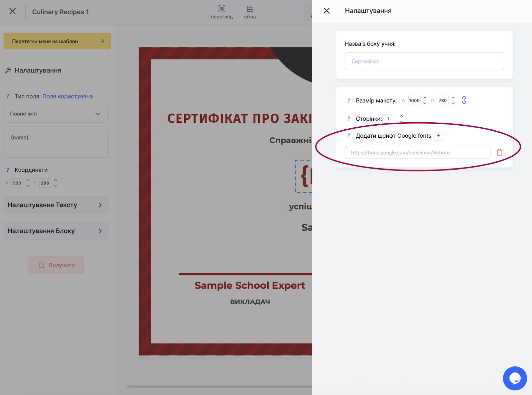532x395 pixels.
Task: Click the Поле користувача link
Action: [67, 96]
